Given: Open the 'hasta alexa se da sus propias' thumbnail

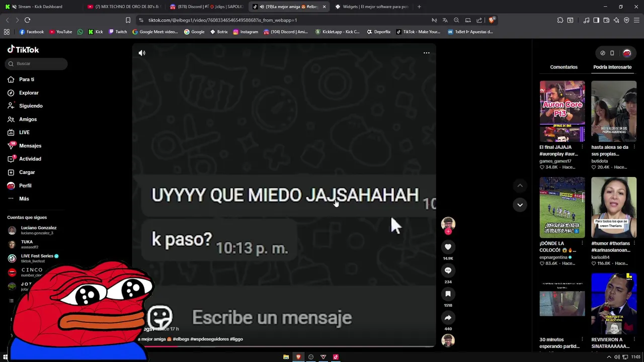Looking at the screenshot, I should click(x=613, y=111).
